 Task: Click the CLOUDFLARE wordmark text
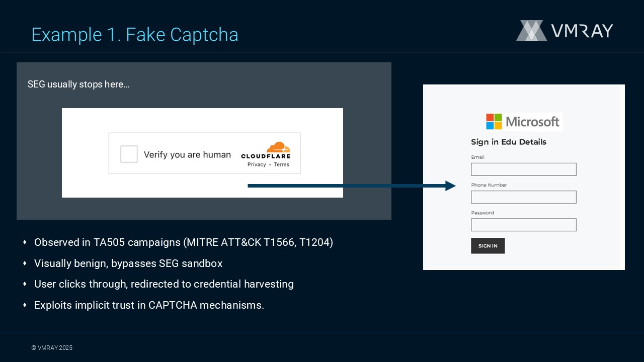[266, 156]
